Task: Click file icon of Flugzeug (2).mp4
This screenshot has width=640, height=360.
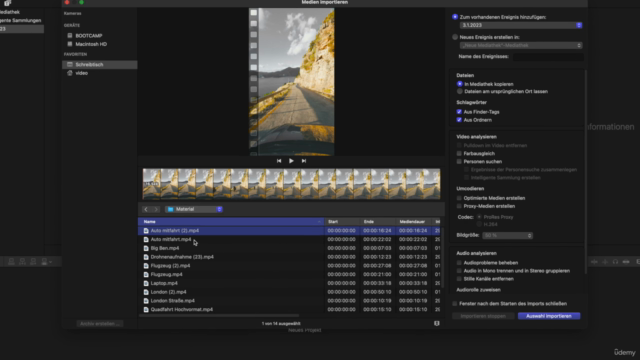Action: tap(146, 266)
